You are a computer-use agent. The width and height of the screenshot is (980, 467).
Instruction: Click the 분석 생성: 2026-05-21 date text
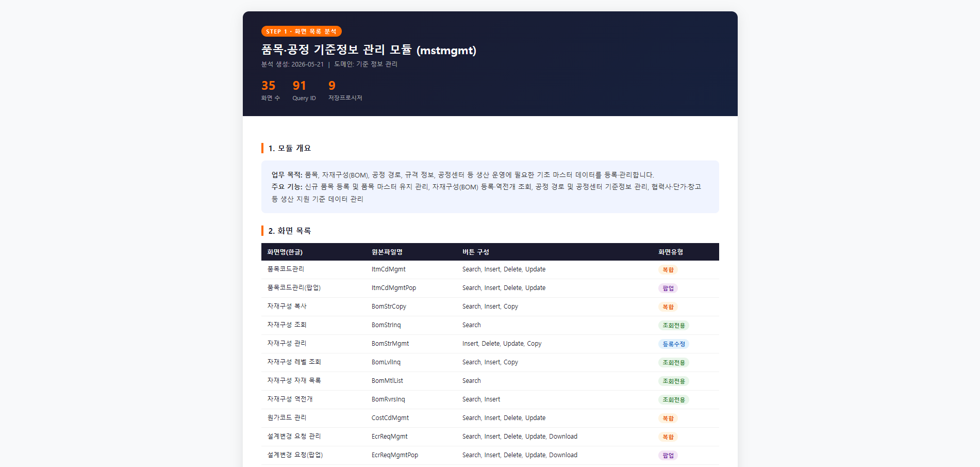coord(292,65)
